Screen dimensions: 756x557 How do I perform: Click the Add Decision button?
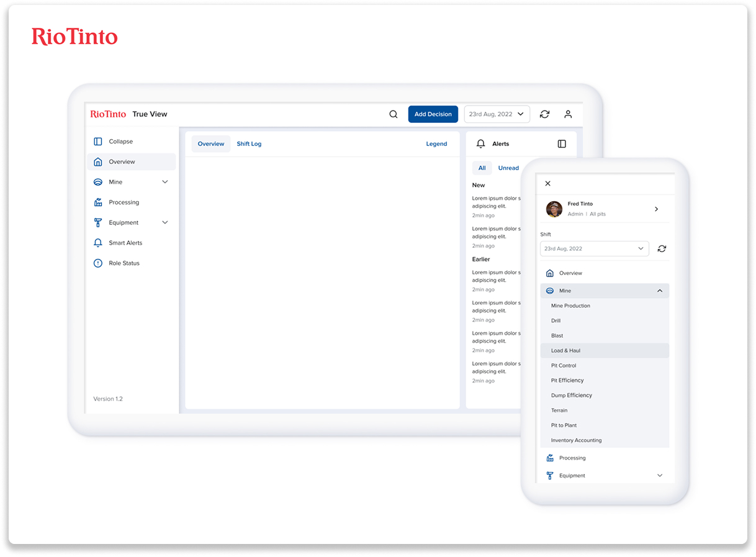433,114
